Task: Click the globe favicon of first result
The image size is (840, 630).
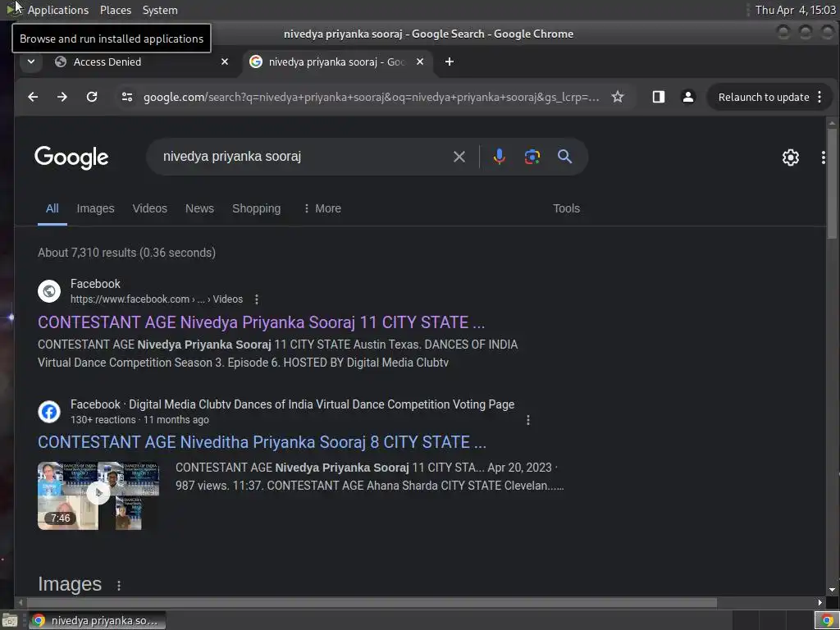Action: click(48, 291)
